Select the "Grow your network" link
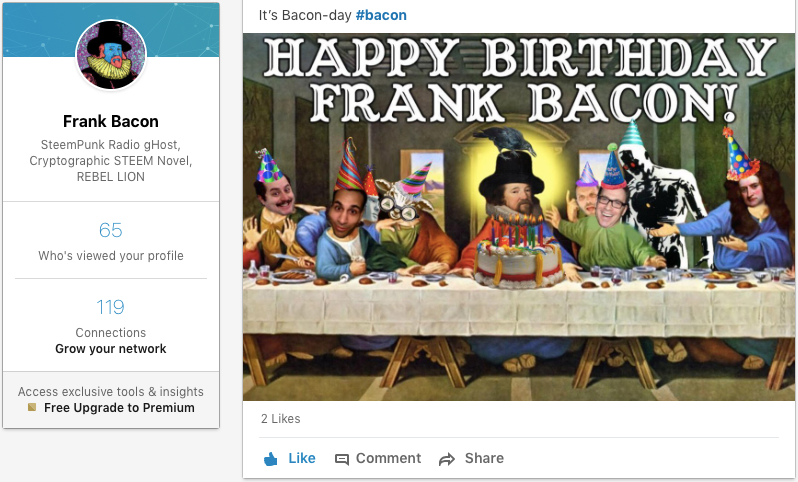798x482 pixels. [110, 349]
